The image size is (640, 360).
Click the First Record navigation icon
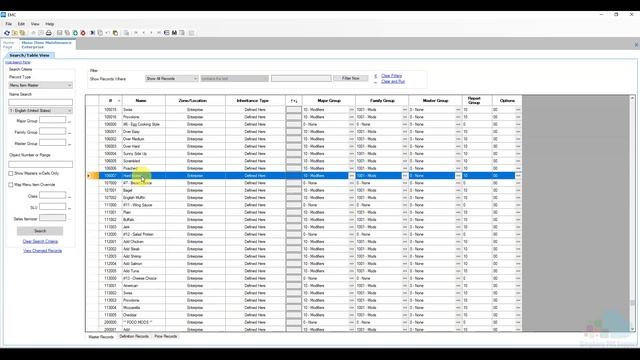136,33
